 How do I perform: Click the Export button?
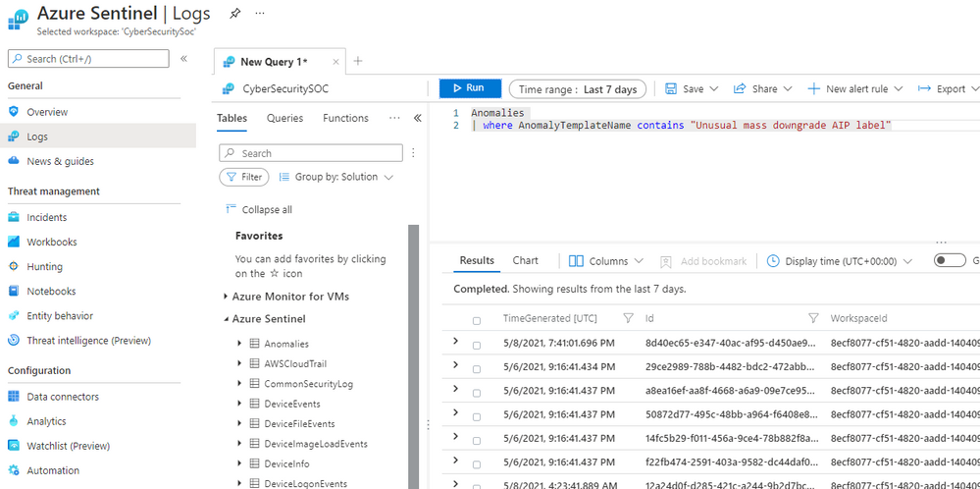[948, 88]
